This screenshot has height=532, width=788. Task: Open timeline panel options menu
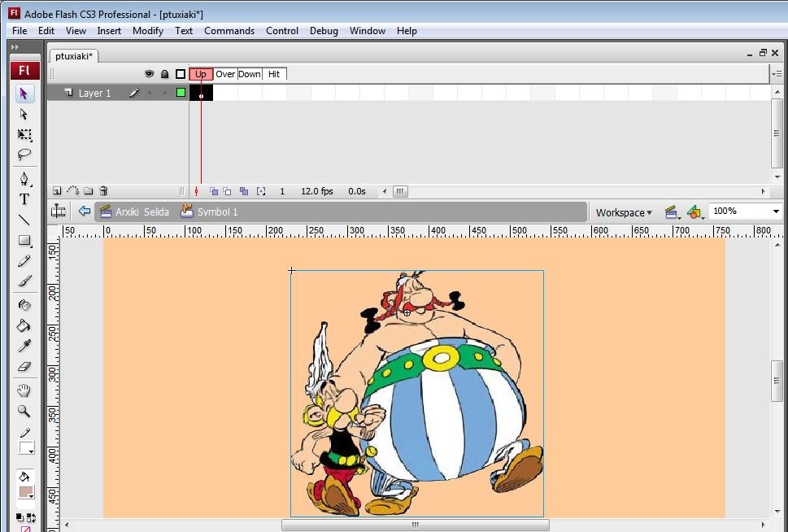(x=777, y=74)
